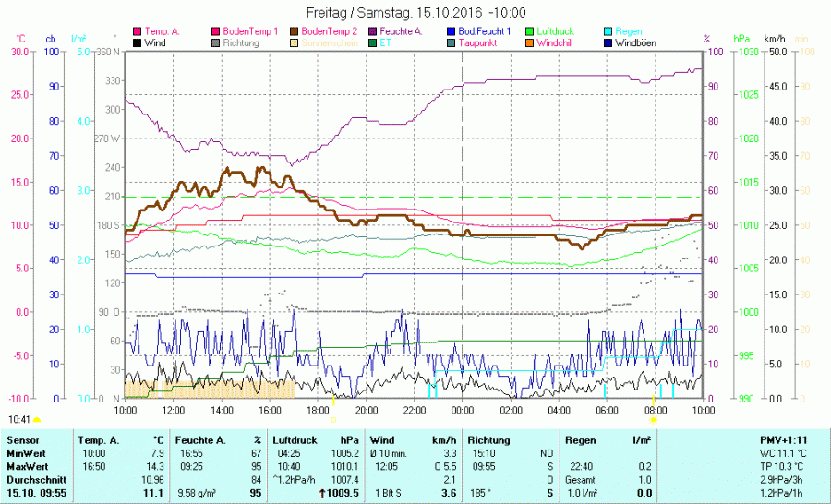Click the Sonnenschein legend label
Image resolution: width=831 pixels, height=504 pixels.
pos(328,43)
